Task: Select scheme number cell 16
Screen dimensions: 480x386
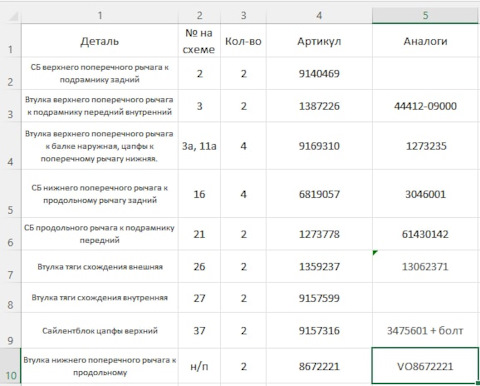Action: pos(199,194)
